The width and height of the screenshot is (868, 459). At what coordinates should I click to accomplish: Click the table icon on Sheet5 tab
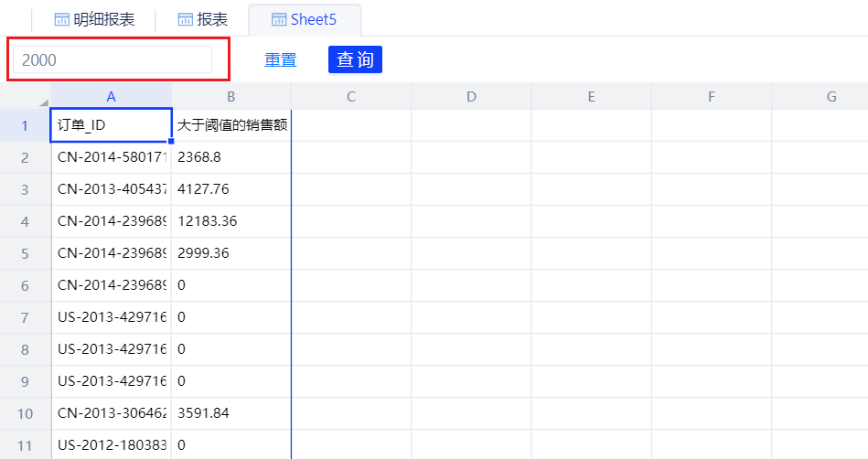pyautogui.click(x=280, y=19)
